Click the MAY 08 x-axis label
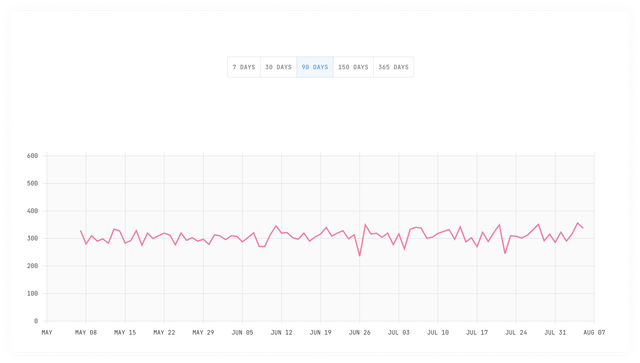 [x=86, y=332]
